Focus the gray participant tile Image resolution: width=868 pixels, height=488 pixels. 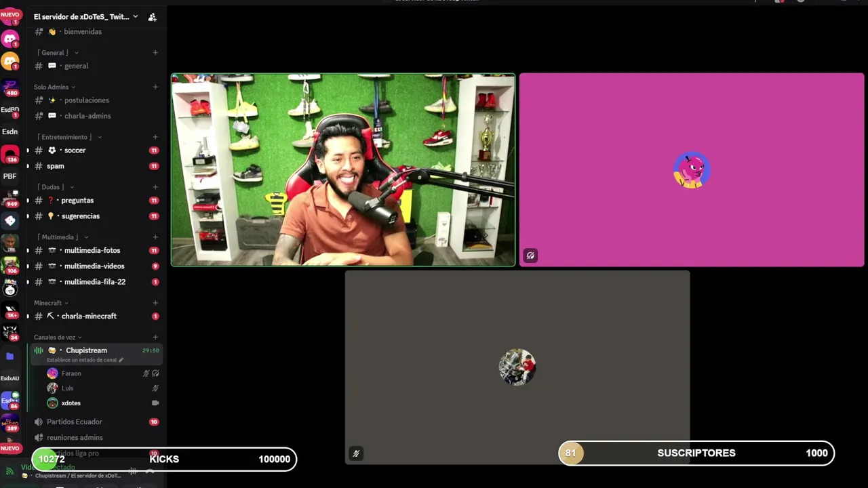click(x=517, y=367)
